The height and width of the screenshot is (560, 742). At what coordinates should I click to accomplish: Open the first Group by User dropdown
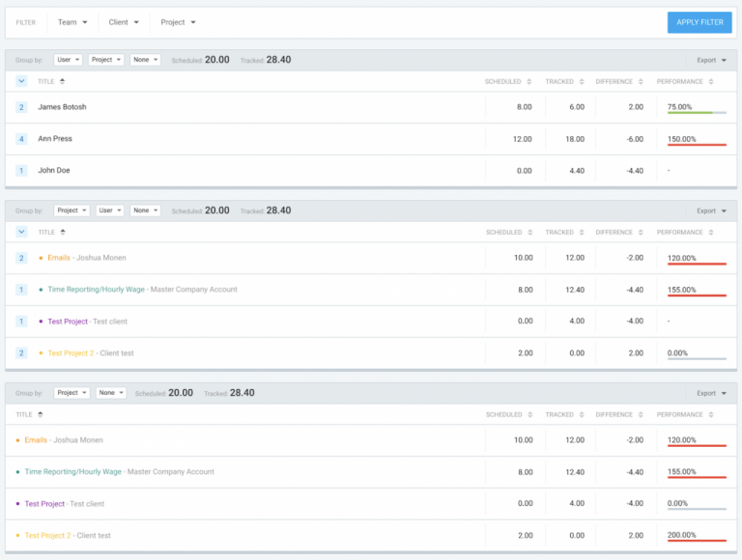(x=68, y=60)
